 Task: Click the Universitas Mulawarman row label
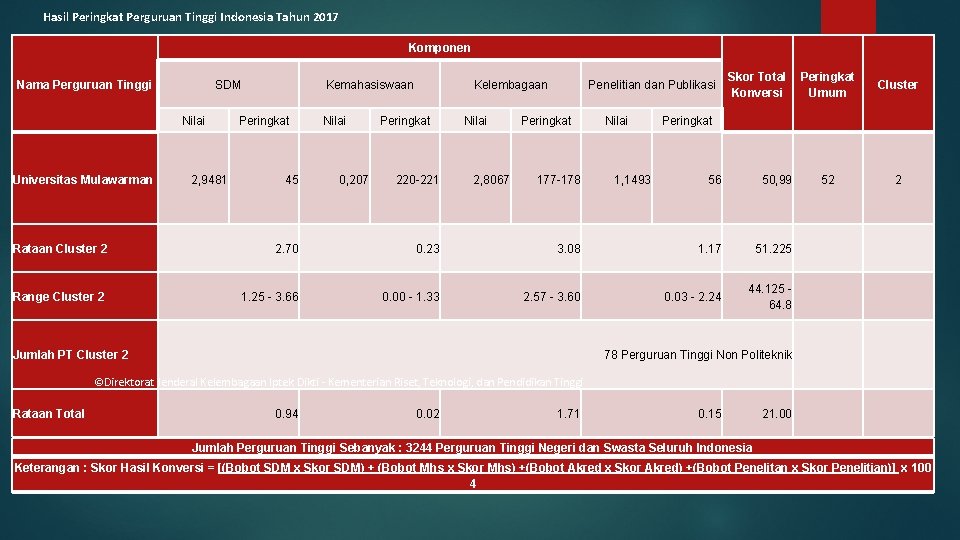(83, 179)
